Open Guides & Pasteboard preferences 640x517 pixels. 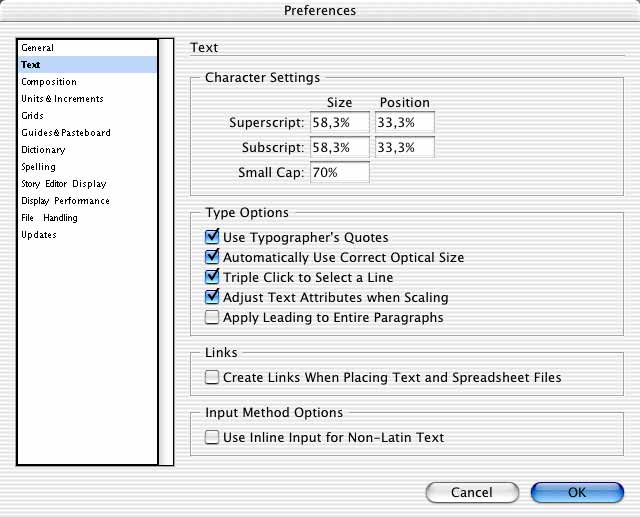pos(66,133)
